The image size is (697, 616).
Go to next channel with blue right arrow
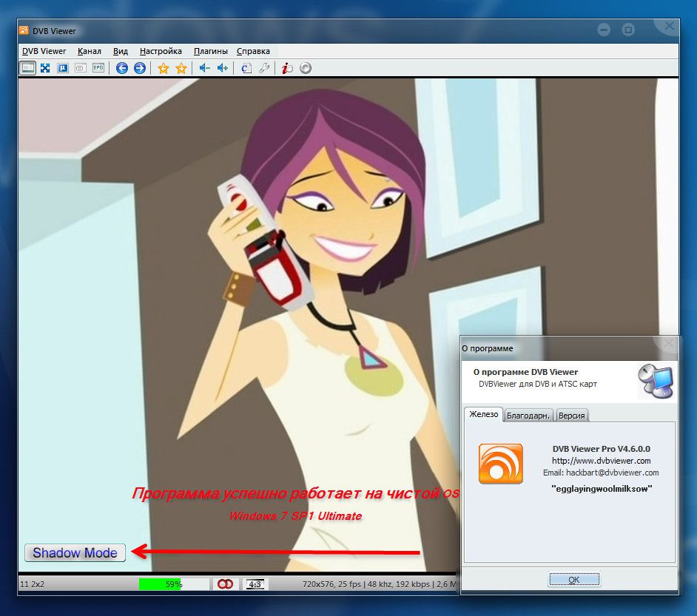(x=140, y=68)
